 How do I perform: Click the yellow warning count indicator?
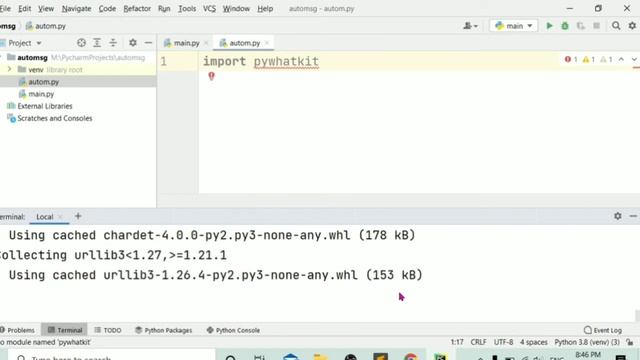[x=589, y=60]
